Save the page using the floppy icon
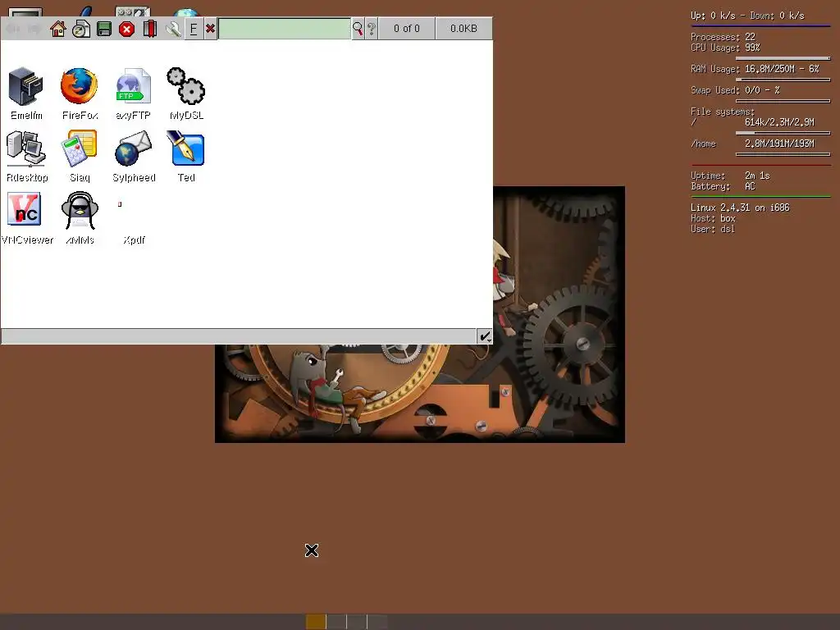The width and height of the screenshot is (840, 630). click(x=104, y=29)
